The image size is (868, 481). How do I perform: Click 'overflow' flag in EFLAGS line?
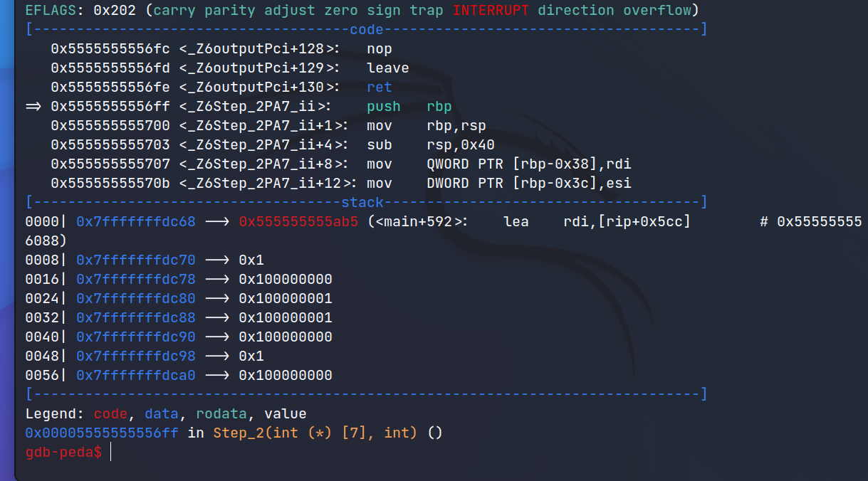click(x=657, y=11)
